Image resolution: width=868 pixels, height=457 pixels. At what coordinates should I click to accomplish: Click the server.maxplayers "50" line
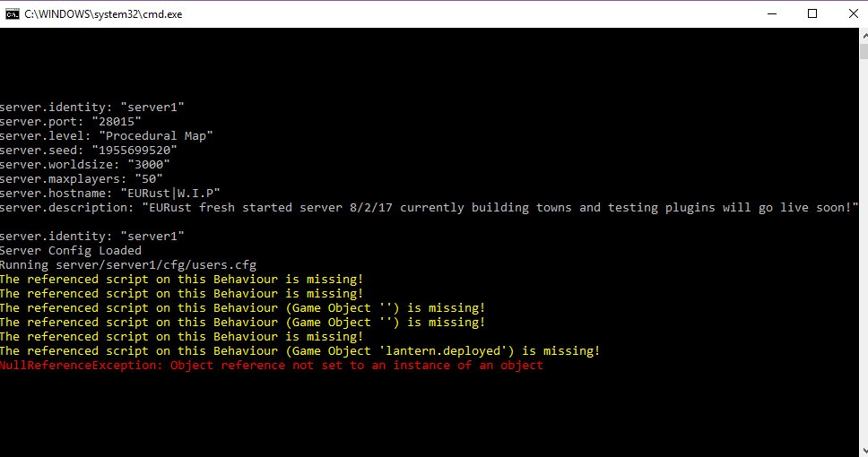coord(82,178)
